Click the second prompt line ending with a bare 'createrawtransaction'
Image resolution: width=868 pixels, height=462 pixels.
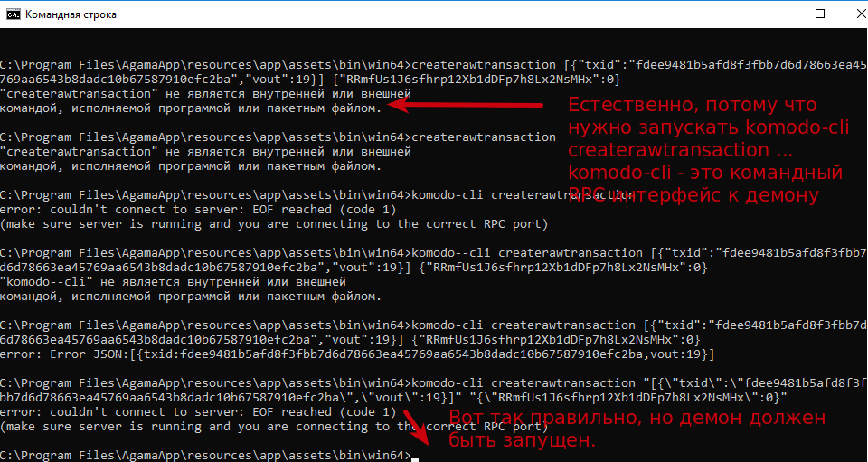[x=278, y=137]
